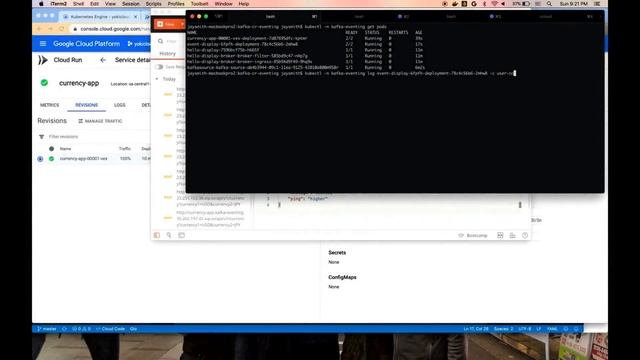Click the Wi-Fi status icon
Viewport: 640px width, 360px height.
pos(494,4)
